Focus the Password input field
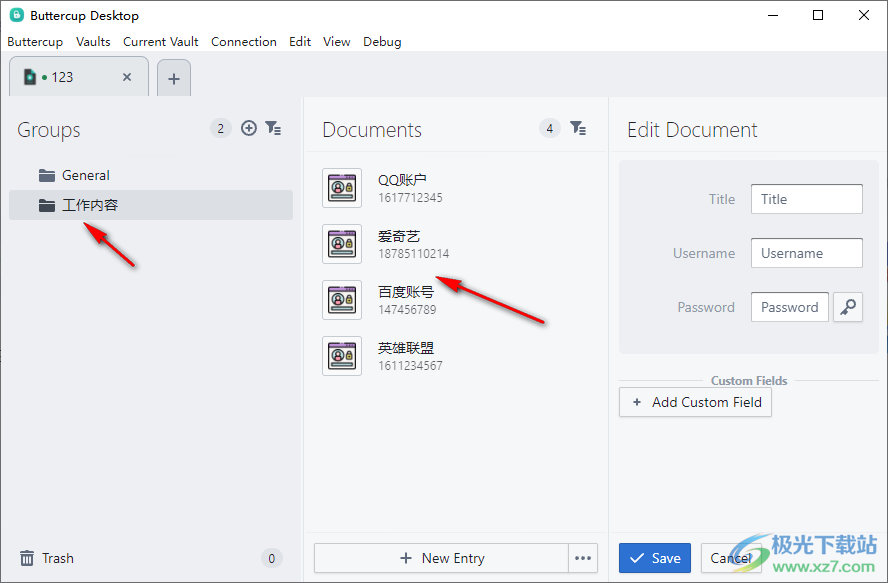Screen dimensions: 888x583 789,307
